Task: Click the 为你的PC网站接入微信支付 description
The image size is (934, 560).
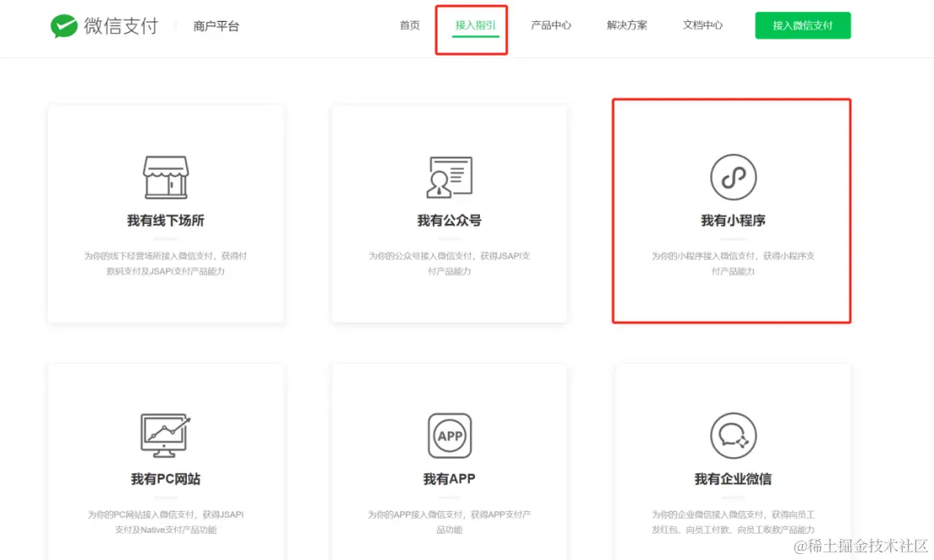Action: point(166,522)
